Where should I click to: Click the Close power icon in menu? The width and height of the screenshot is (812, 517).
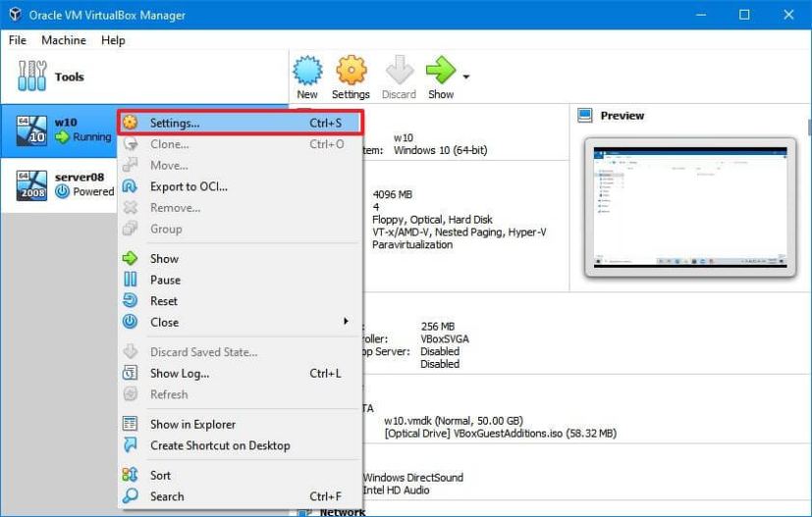click(130, 322)
